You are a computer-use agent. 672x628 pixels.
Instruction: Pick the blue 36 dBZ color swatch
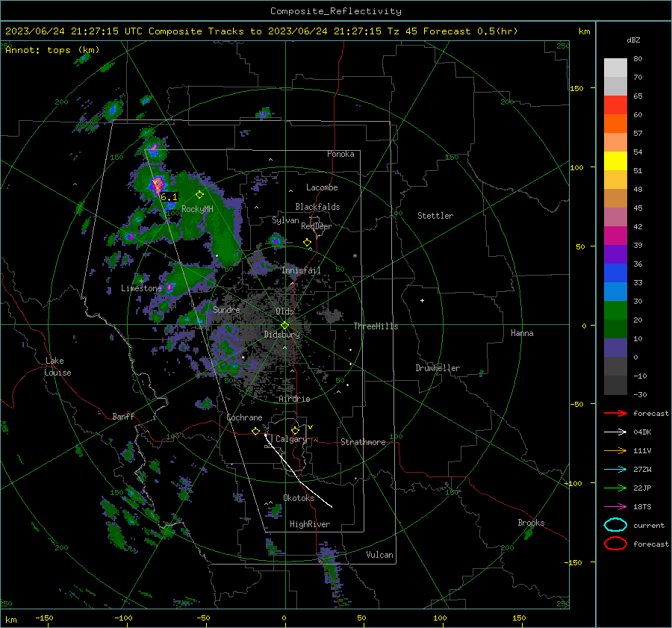pyautogui.click(x=615, y=273)
